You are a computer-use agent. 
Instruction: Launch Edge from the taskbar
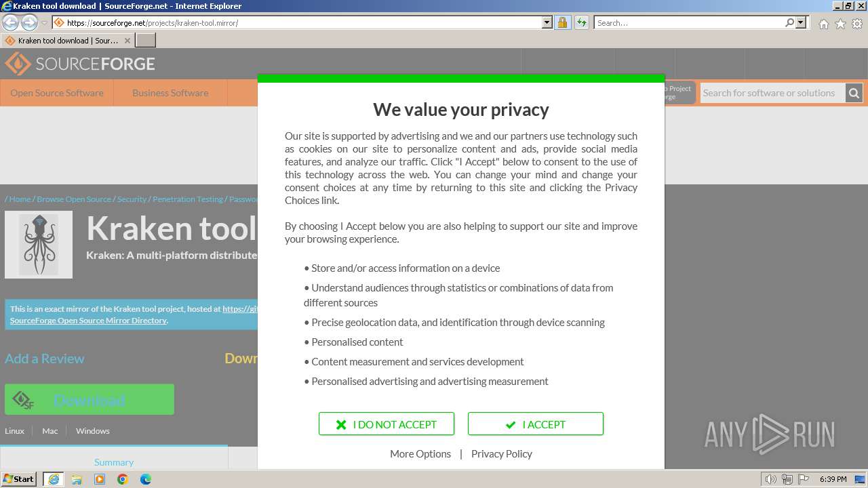point(146,479)
